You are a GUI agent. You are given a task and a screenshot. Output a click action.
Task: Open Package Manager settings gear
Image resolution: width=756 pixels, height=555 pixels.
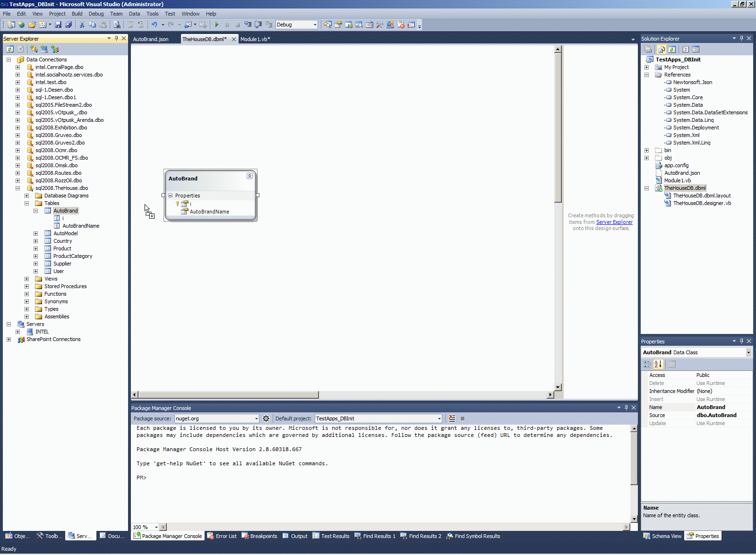[266, 418]
